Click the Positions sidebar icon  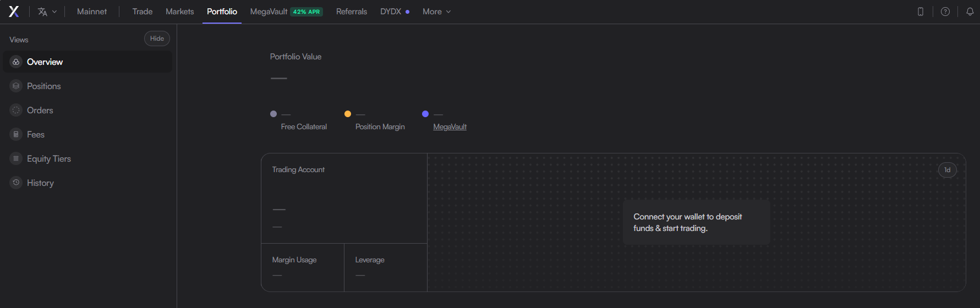pyautogui.click(x=16, y=86)
